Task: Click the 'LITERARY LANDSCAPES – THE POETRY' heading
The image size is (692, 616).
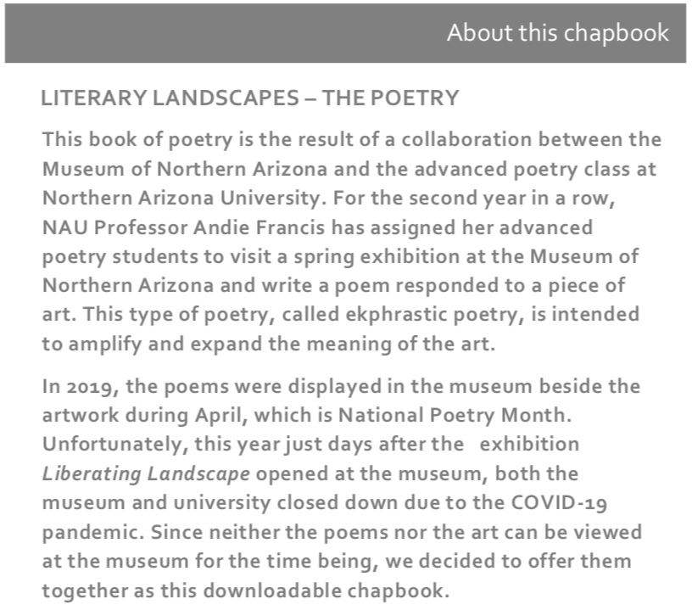Action: 249,98
